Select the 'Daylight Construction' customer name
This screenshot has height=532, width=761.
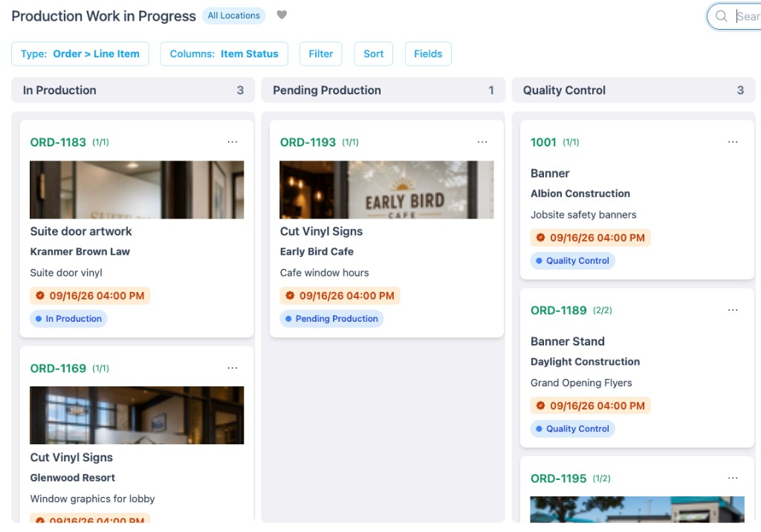pos(586,362)
